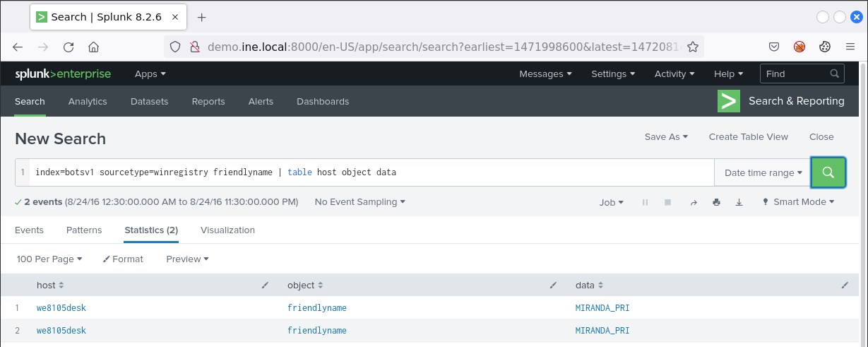Pause the running search job
The width and height of the screenshot is (868, 347).
pyautogui.click(x=645, y=202)
